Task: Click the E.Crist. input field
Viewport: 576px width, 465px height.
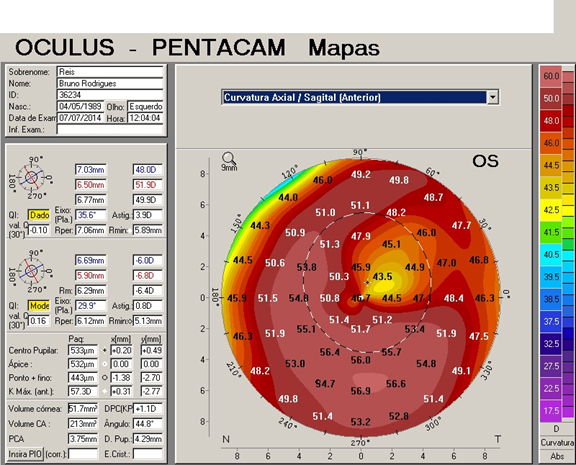Action: point(148,454)
